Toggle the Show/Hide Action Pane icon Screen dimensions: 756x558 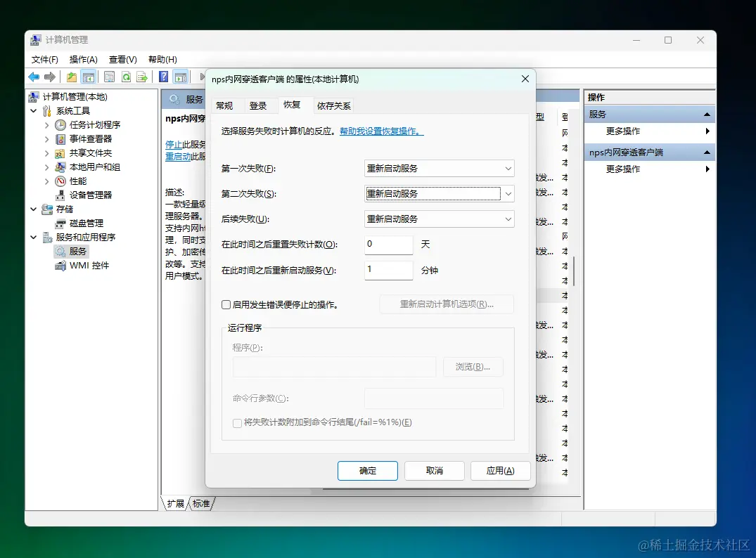[181, 77]
